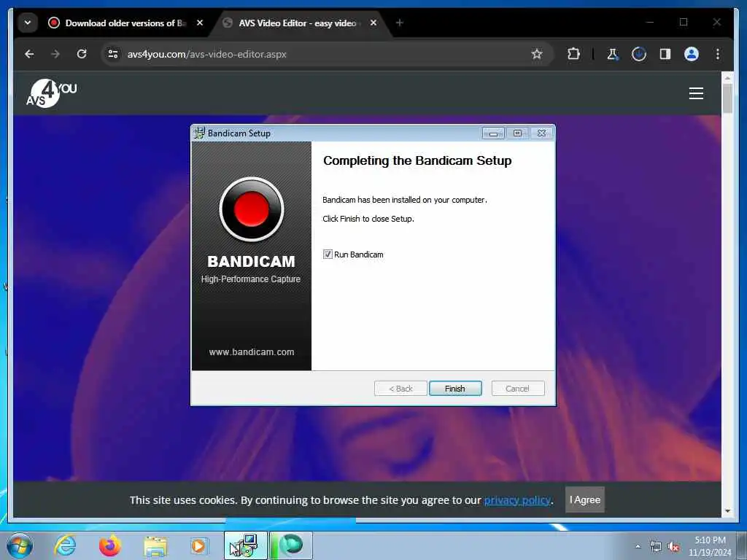Toggle the browser side panel
Viewport: 747px width, 560px height.
(665, 54)
